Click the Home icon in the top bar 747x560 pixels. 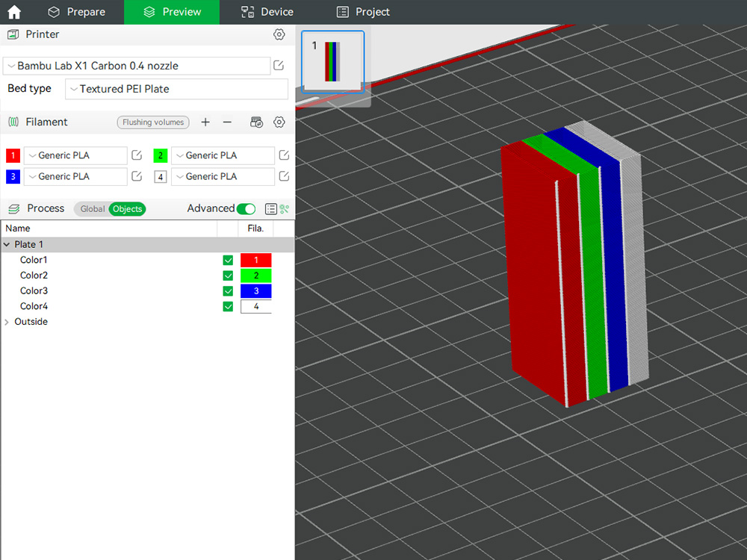pyautogui.click(x=13, y=11)
